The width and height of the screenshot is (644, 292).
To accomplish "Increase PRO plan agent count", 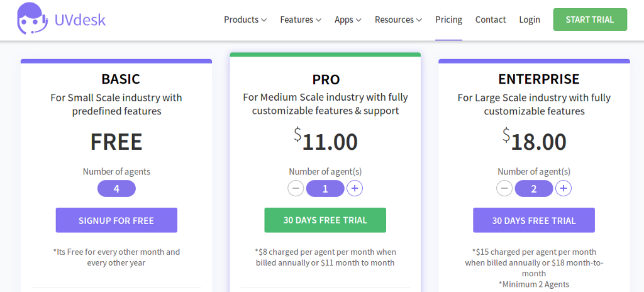I will (x=355, y=188).
